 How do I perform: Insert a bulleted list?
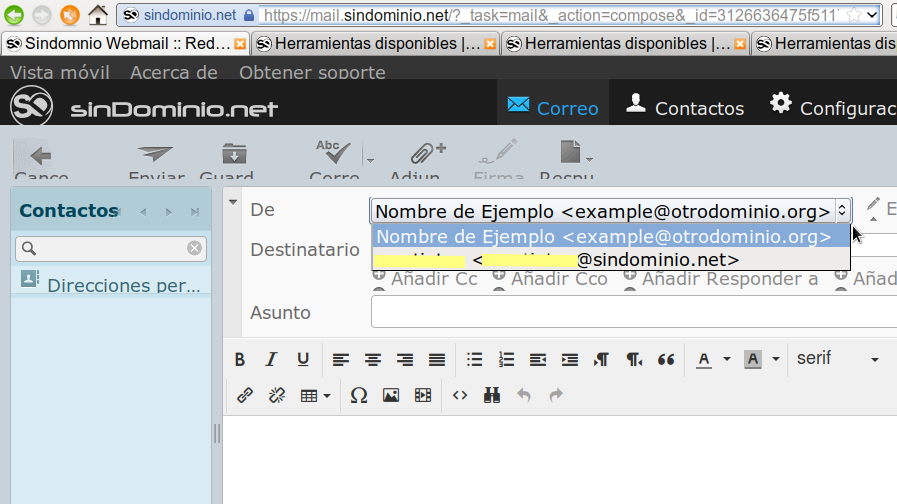pyautogui.click(x=475, y=360)
